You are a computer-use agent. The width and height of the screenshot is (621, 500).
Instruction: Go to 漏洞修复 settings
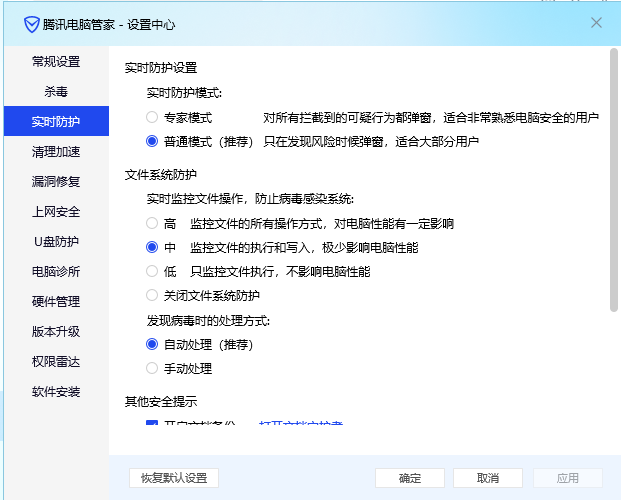(x=56, y=181)
